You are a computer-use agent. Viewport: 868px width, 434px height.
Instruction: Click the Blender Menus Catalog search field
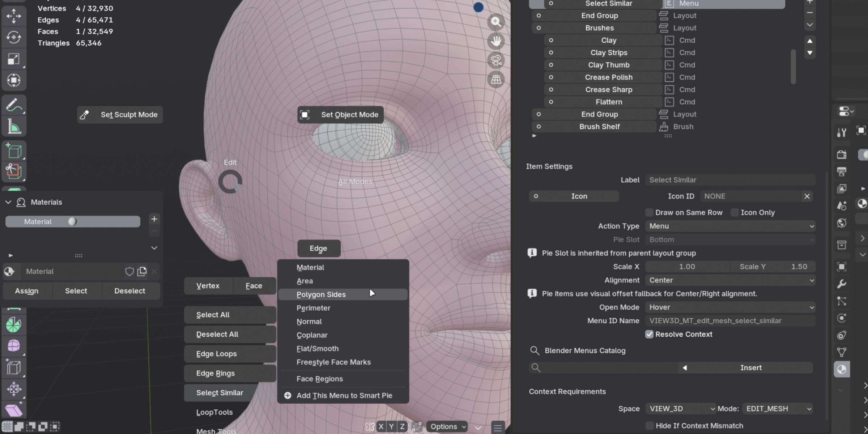pos(603,368)
